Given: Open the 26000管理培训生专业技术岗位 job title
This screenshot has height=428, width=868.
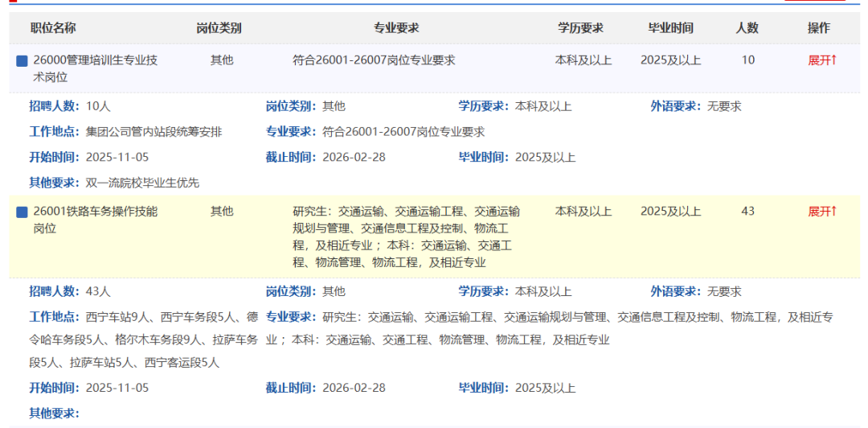Looking at the screenshot, I should click(x=96, y=68).
